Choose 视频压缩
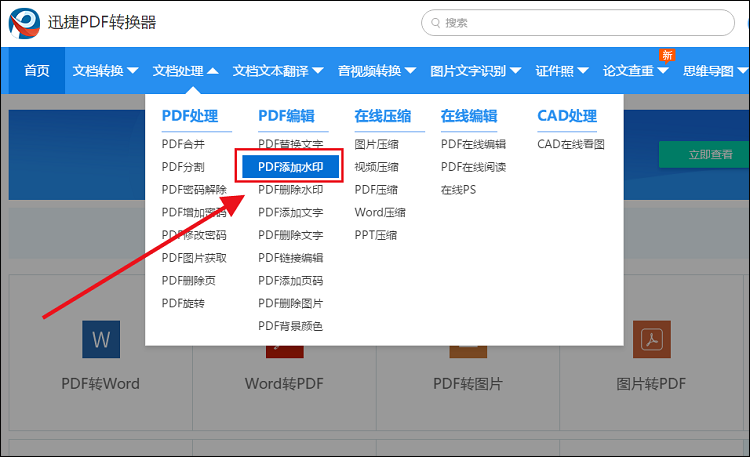Viewport: 750px width, 457px height. (376, 167)
